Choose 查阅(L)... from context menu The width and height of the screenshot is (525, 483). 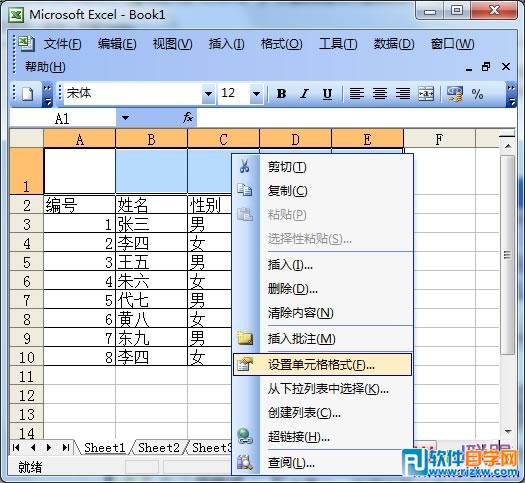[x=322, y=463]
